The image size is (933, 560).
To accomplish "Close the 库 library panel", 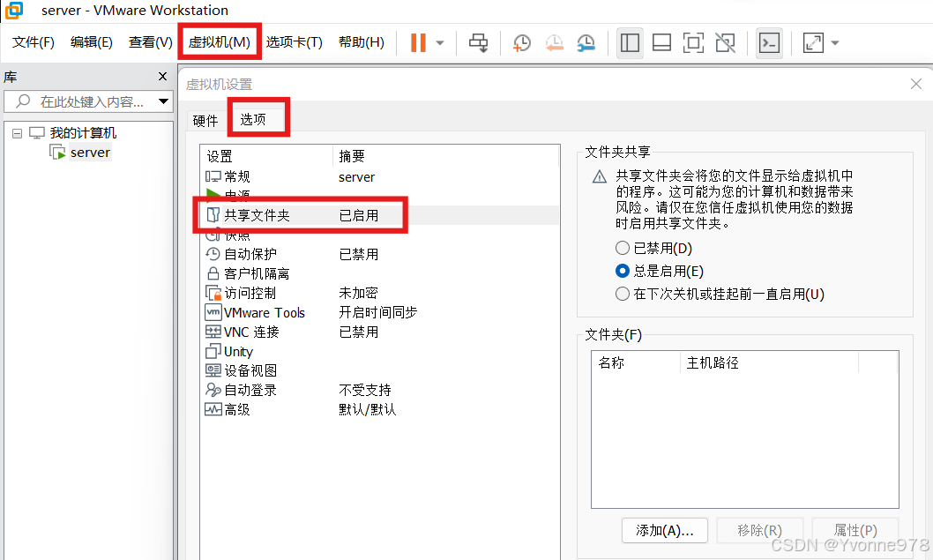I will coord(162,76).
